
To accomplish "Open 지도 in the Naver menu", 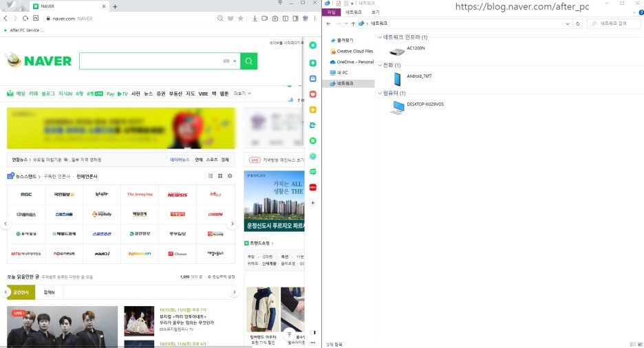I will 190,94.
